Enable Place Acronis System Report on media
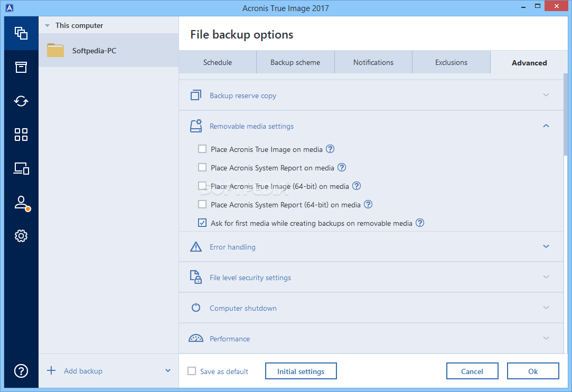The height and width of the screenshot is (392, 572). [x=202, y=167]
